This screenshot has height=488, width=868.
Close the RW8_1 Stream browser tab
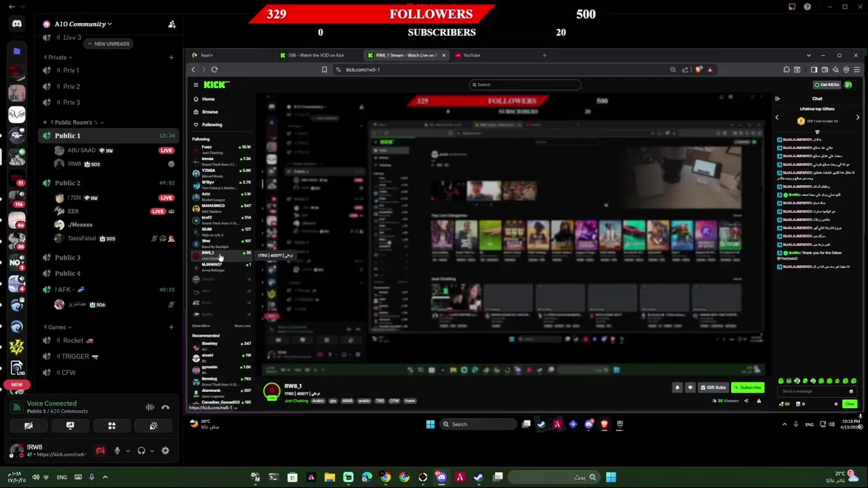point(443,56)
